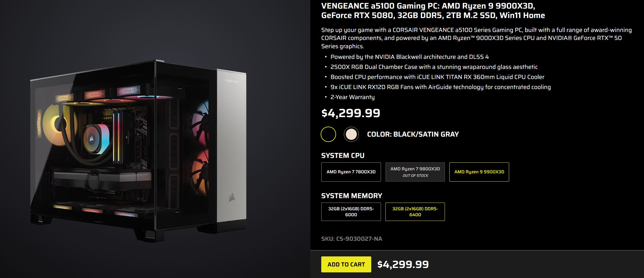Click the OUT OF STOCK label text

coord(415,176)
